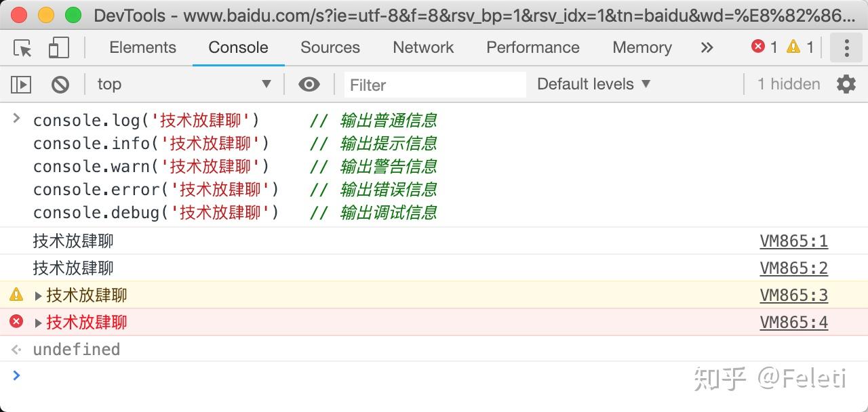Open the Default levels dropdown
868x412 pixels.
coord(593,84)
